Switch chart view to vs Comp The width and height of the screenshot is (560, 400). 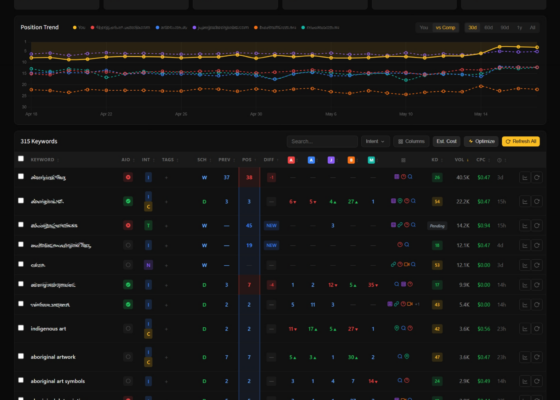click(445, 28)
